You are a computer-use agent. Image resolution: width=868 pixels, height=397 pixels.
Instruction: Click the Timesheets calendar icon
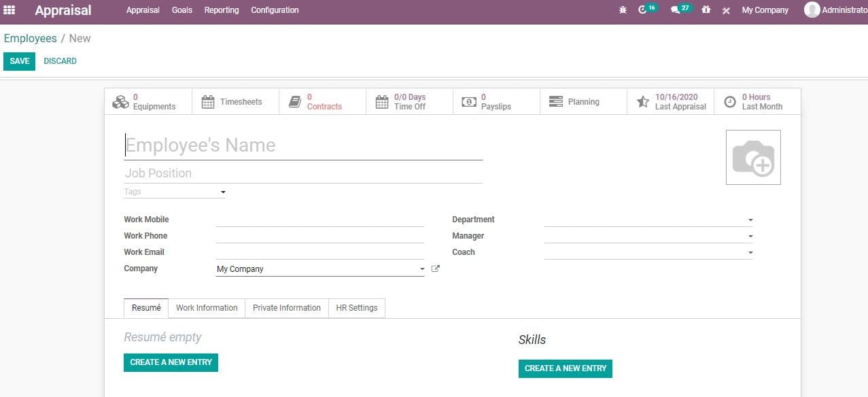(208, 102)
